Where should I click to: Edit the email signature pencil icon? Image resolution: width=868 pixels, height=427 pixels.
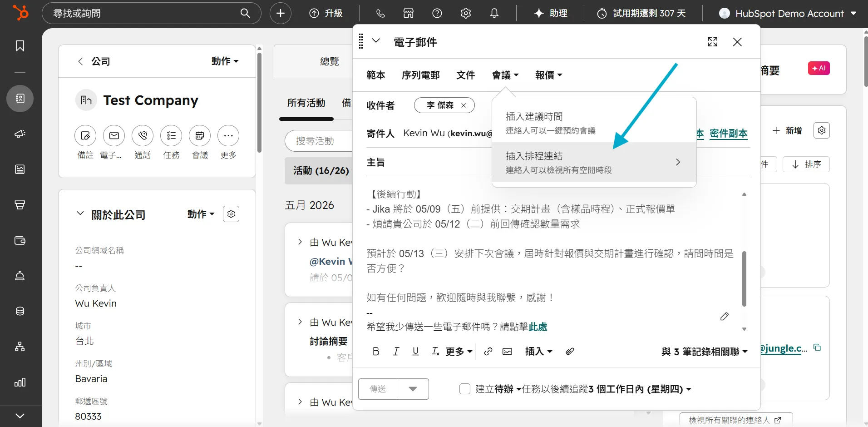(725, 316)
